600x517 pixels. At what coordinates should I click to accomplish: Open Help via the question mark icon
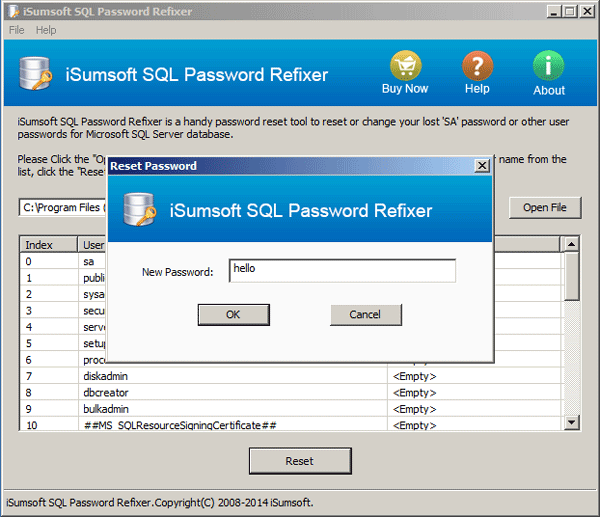click(x=477, y=65)
